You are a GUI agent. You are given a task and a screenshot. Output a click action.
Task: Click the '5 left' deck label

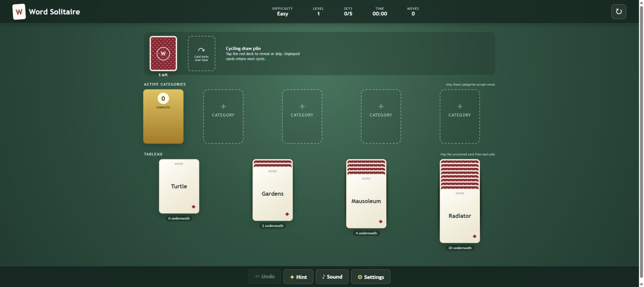pos(163,75)
